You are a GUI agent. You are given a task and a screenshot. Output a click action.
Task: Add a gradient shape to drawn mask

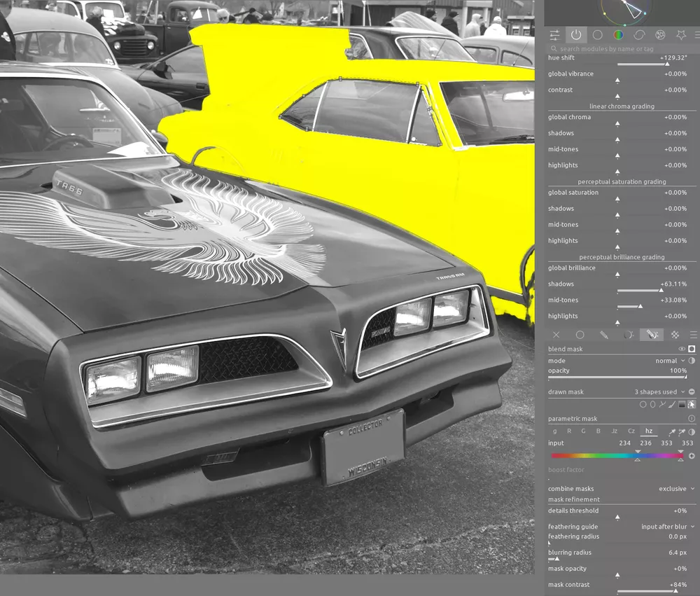(x=682, y=404)
